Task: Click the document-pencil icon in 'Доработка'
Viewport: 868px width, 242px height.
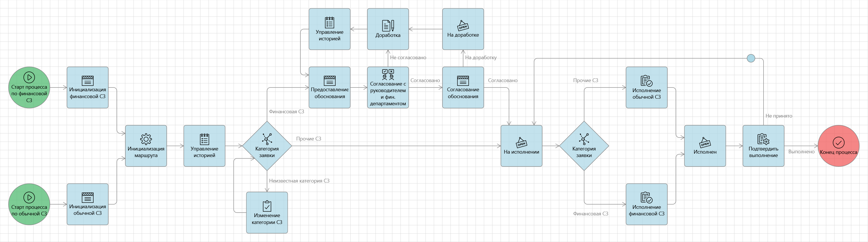Action: point(388,26)
